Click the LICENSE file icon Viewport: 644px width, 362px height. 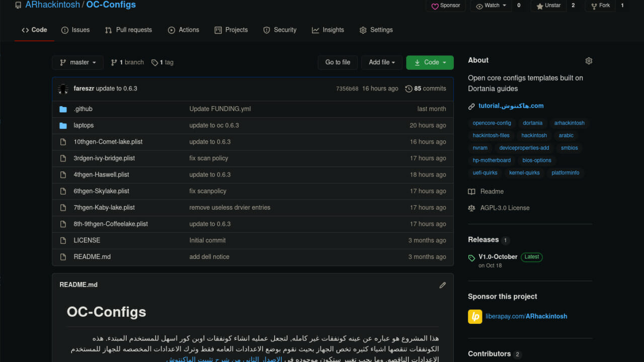coord(63,240)
